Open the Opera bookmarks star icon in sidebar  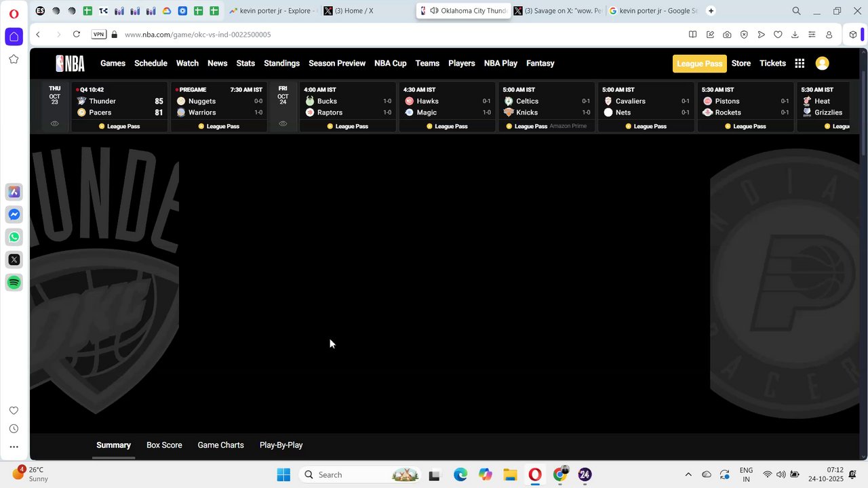pyautogui.click(x=14, y=59)
